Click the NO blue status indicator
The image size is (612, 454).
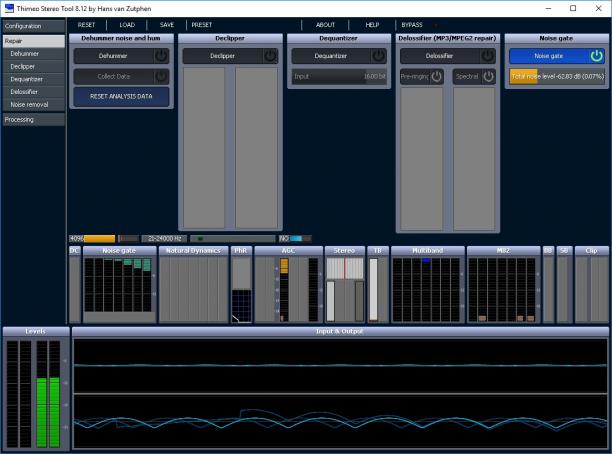click(295, 239)
